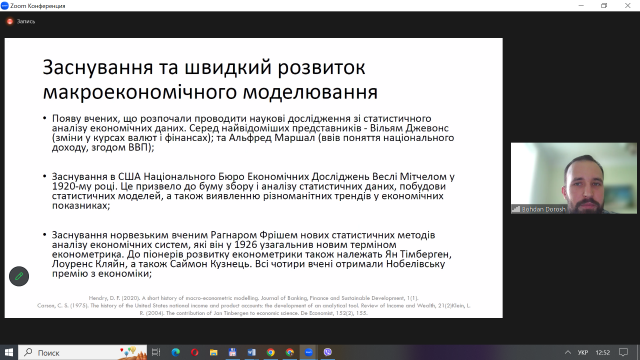Click the Hendry, D. F. (2020) reference line
640x360 pixels.
tap(253, 298)
